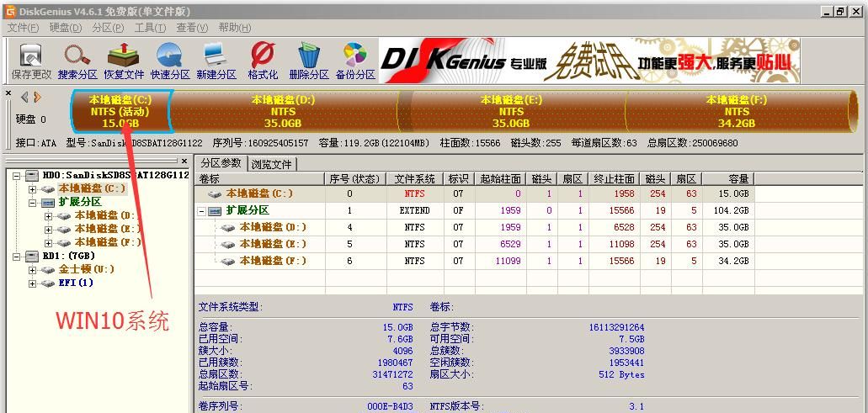Click the DiskGenius app icon in title bar
The width and height of the screenshot is (868, 413).
pos(10,11)
